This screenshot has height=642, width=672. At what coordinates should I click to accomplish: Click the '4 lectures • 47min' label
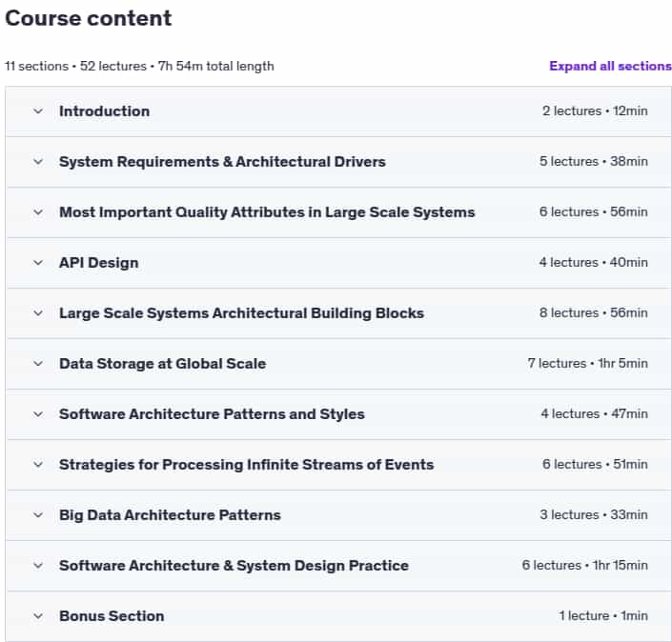(x=595, y=413)
